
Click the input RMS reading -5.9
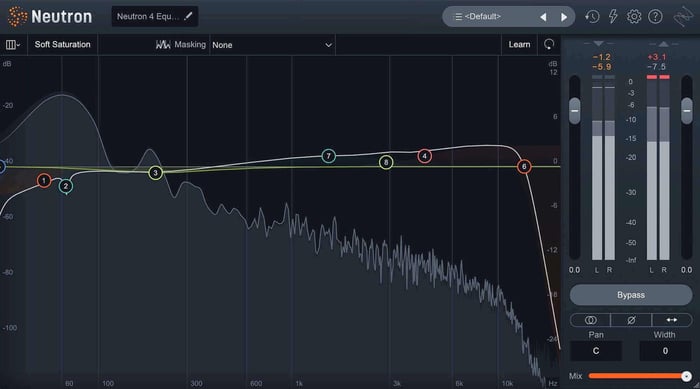tap(602, 67)
